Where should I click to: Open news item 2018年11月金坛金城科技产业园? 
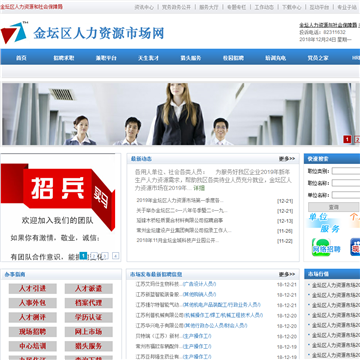tap(178, 240)
